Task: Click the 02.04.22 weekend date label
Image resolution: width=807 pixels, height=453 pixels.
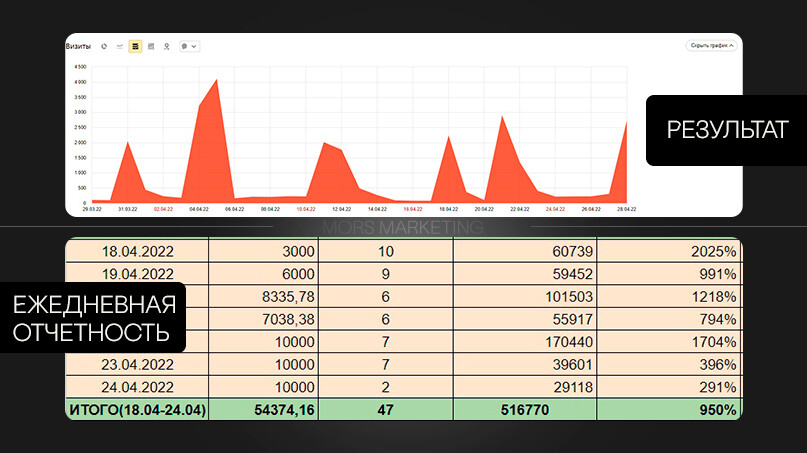Action: pos(163,209)
